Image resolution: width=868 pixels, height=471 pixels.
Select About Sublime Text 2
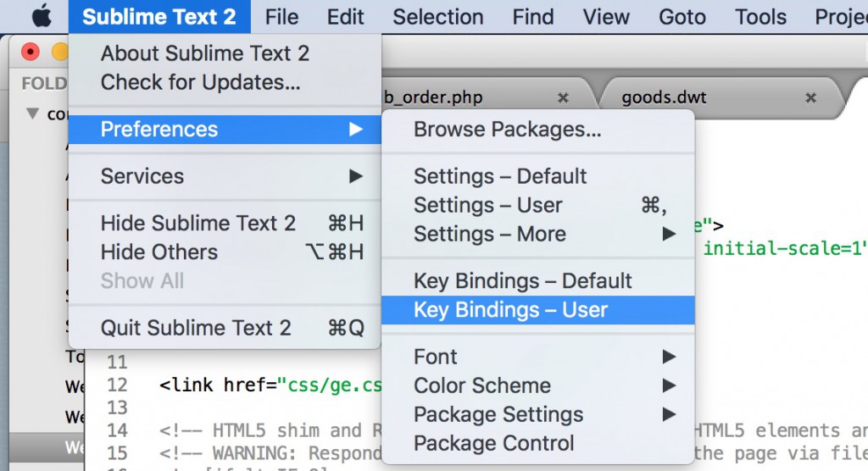click(x=204, y=53)
